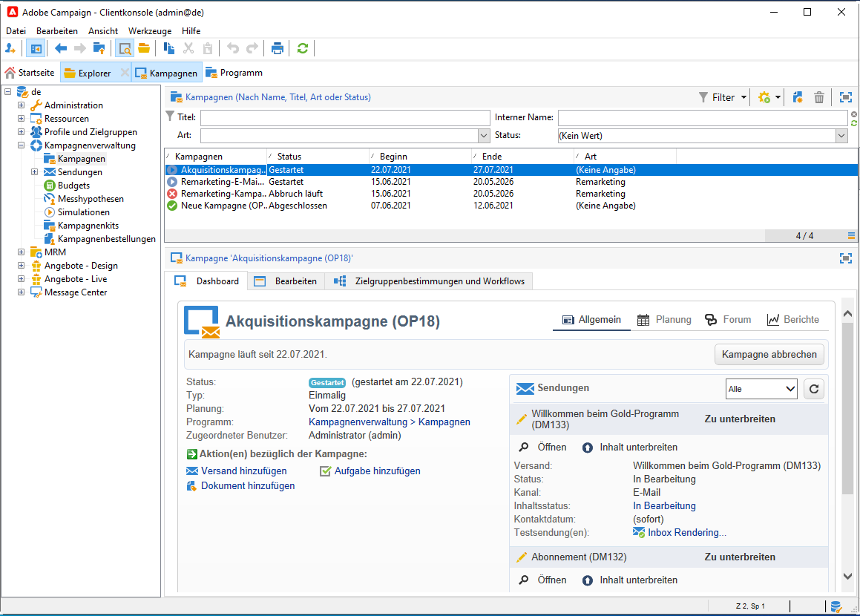The height and width of the screenshot is (616, 860).
Task: Click the connect user icon in toolbar
Action: (x=10, y=49)
